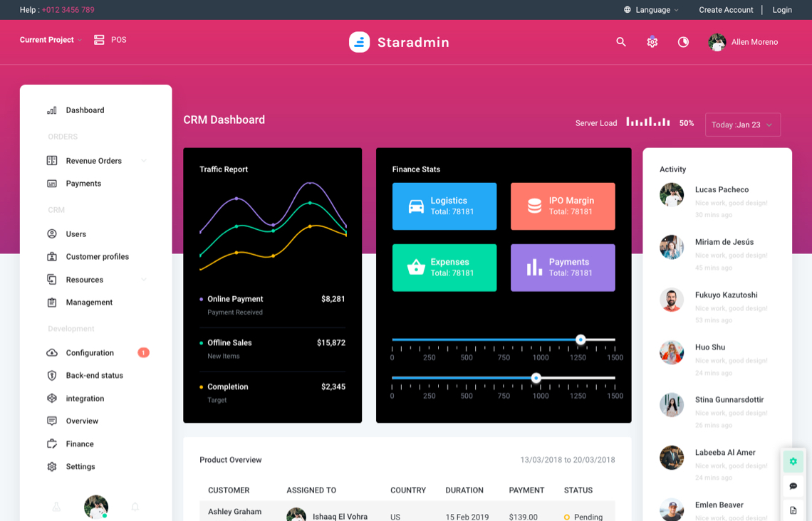Click the pie chart icon in header

[x=683, y=42]
